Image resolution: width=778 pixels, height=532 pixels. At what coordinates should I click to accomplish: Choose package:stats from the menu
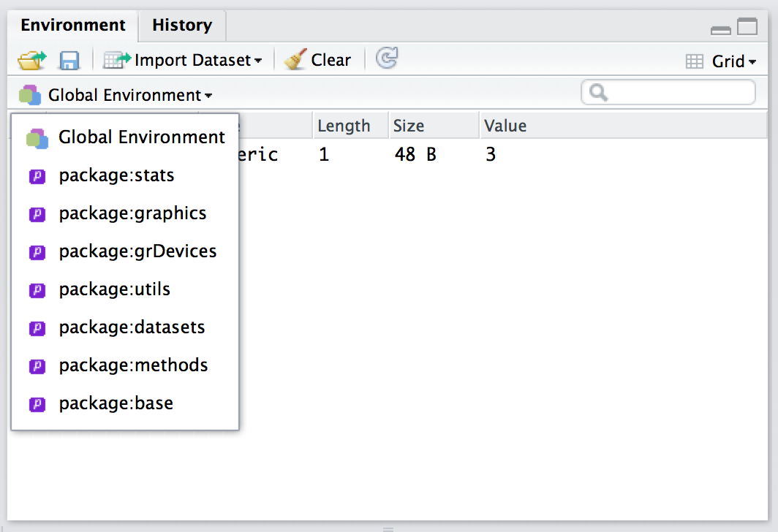(116, 175)
